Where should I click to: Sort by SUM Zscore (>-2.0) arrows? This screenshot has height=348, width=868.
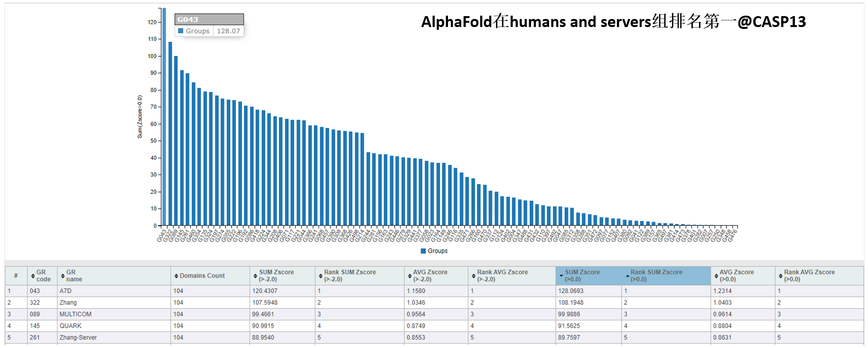pyautogui.click(x=255, y=276)
